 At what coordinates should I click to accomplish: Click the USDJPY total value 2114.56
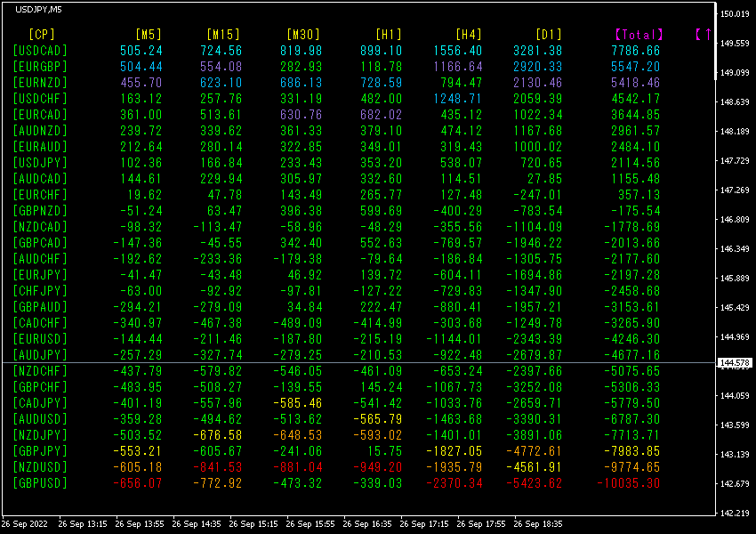[635, 163]
